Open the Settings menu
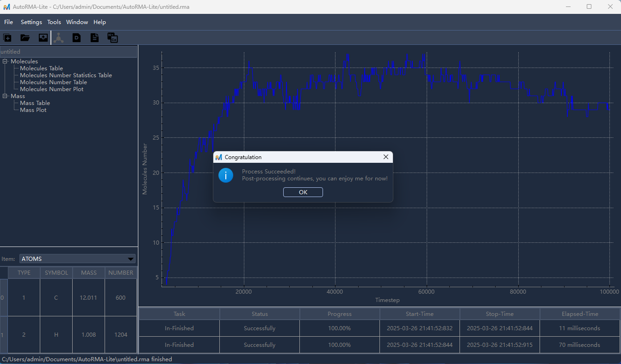 (31, 22)
